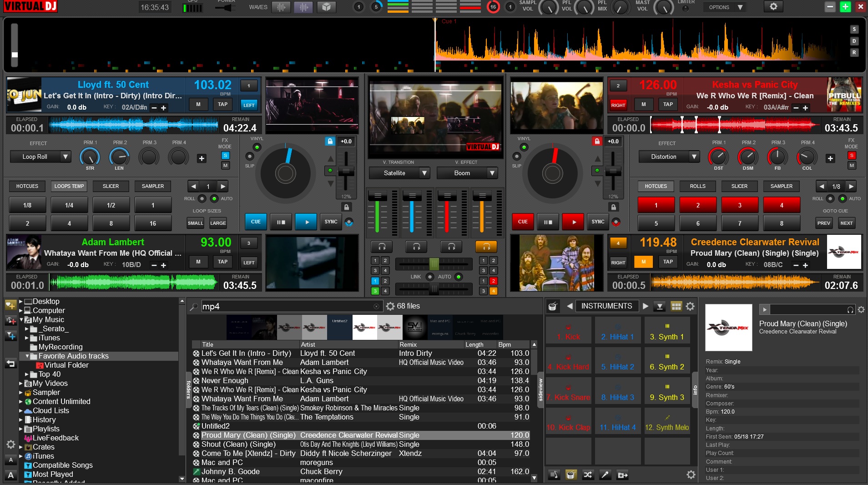This screenshot has height=485, width=868.
Task: Click the gear icon in browser left sidebar
Action: click(11, 445)
